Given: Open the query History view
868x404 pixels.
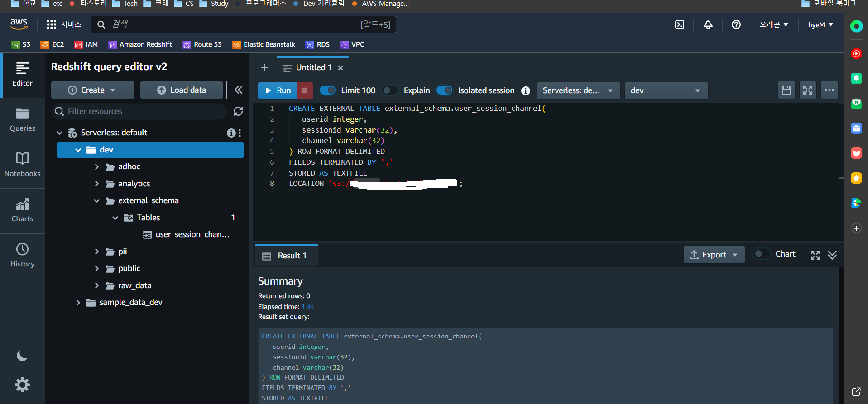Looking at the screenshot, I should tap(22, 256).
